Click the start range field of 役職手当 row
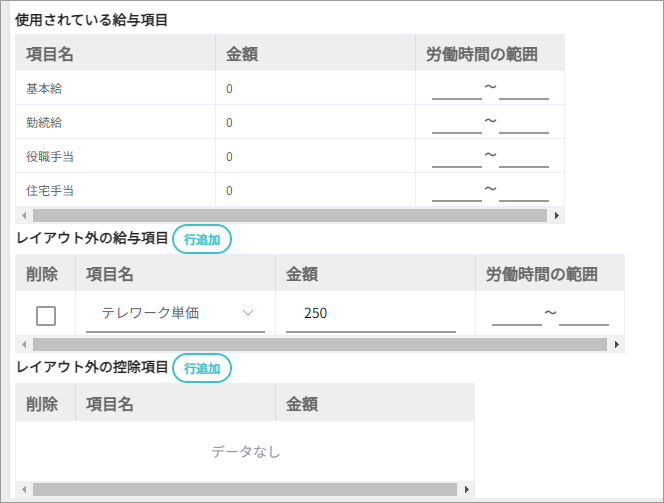 [457, 158]
